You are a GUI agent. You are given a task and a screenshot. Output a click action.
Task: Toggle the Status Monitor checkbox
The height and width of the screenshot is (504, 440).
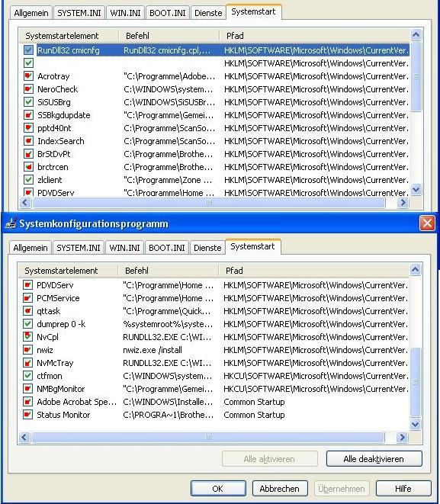coord(27,415)
